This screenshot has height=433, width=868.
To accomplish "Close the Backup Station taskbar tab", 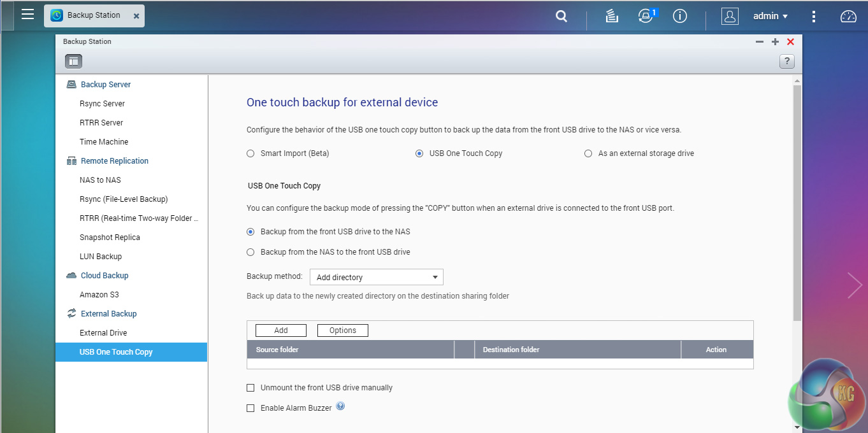I will (x=136, y=16).
